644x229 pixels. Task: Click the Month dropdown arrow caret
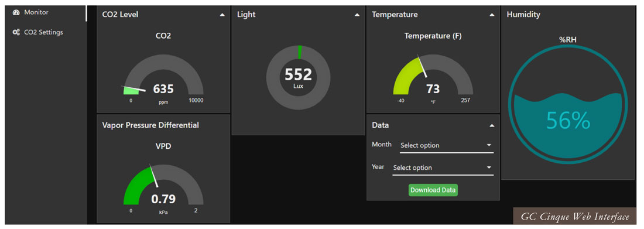[x=489, y=145]
